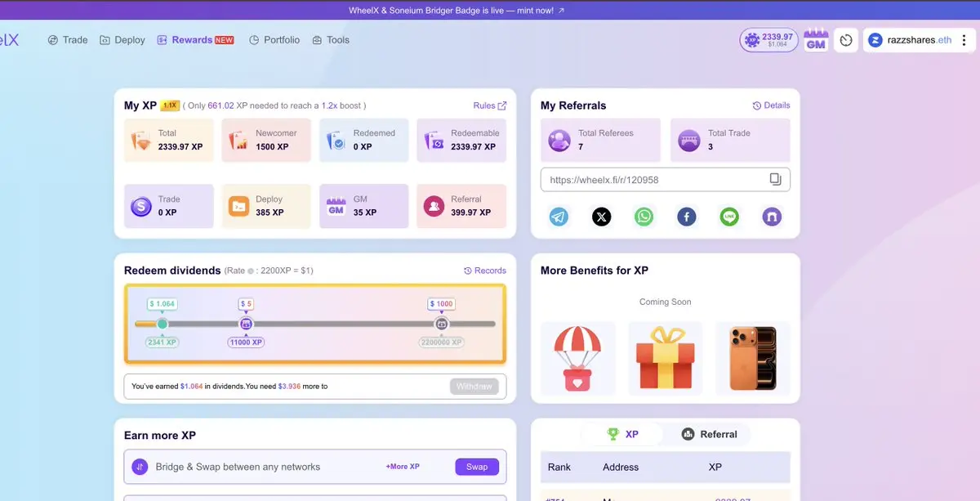Share referral on Facebook
The height and width of the screenshot is (501, 980).
pos(687,217)
